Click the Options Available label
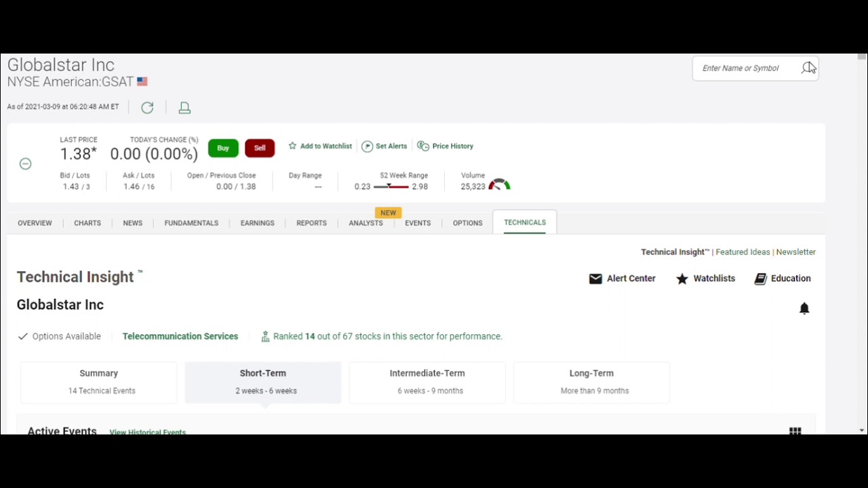The height and width of the screenshot is (488, 868). (66, 336)
